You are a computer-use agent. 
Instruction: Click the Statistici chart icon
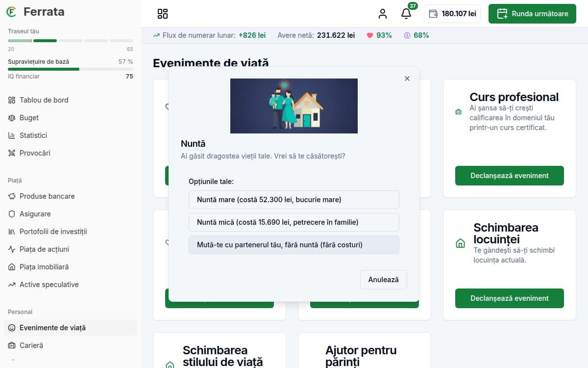click(x=12, y=135)
